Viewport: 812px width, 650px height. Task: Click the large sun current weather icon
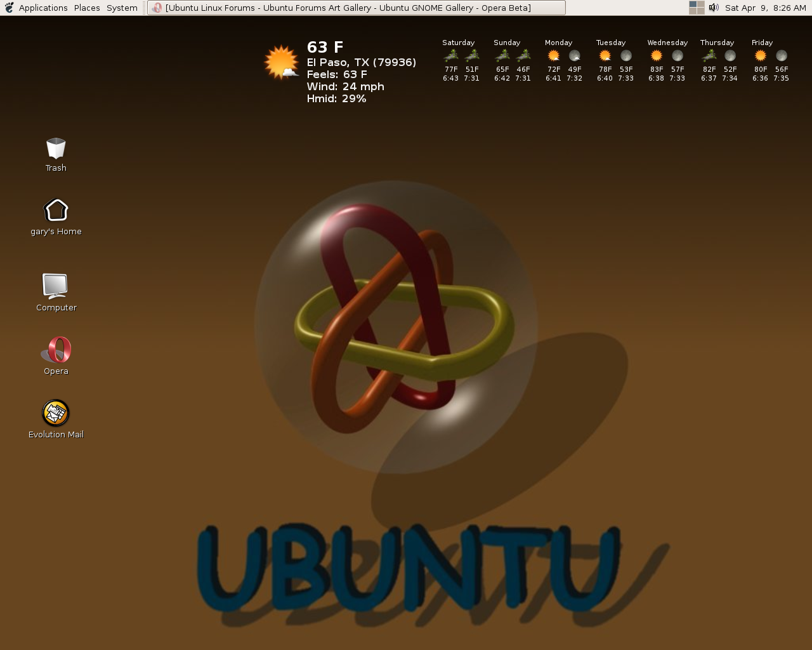(x=281, y=62)
